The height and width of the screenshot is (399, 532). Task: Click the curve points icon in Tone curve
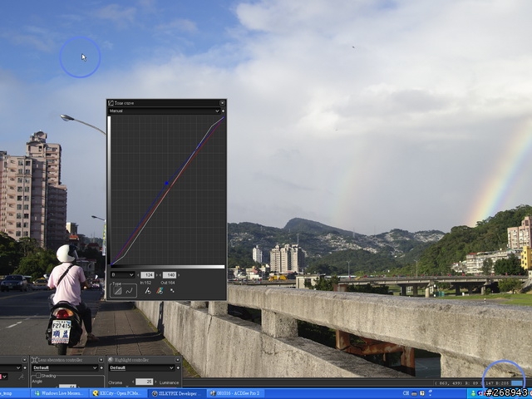[x=172, y=291]
